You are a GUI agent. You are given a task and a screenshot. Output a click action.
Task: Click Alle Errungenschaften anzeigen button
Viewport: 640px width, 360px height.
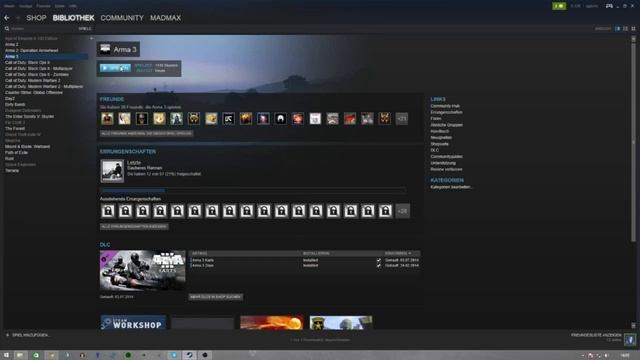pyautogui.click(x=134, y=227)
